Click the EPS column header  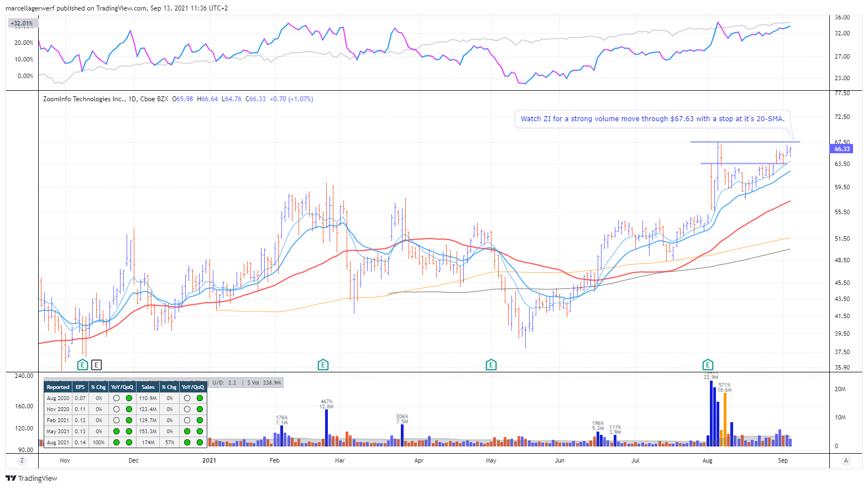click(80, 387)
